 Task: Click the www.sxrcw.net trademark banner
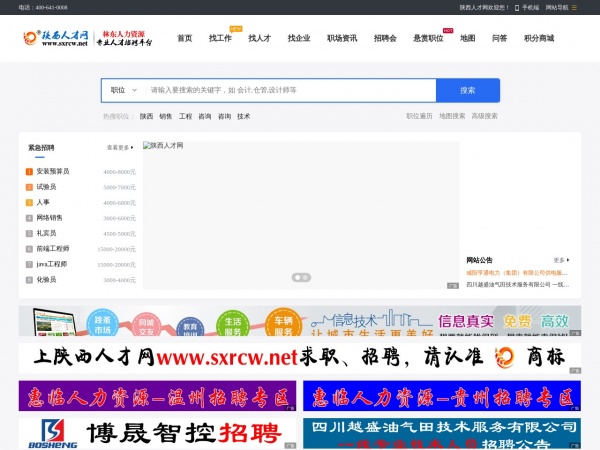pos(300,358)
